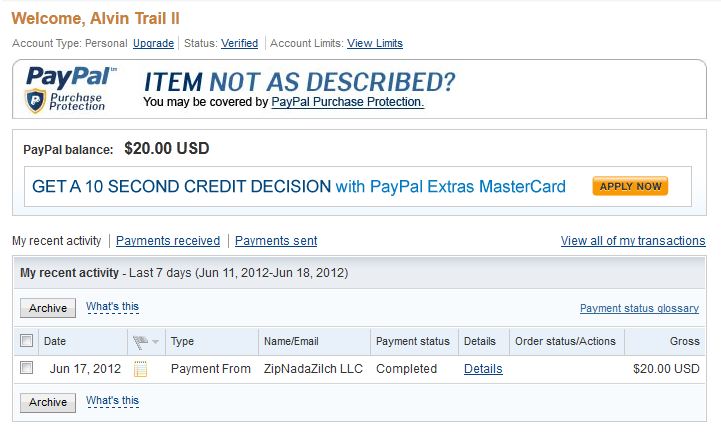The image size is (721, 438).
Task: Open the PayPal Purchase Protection link
Action: point(348,102)
